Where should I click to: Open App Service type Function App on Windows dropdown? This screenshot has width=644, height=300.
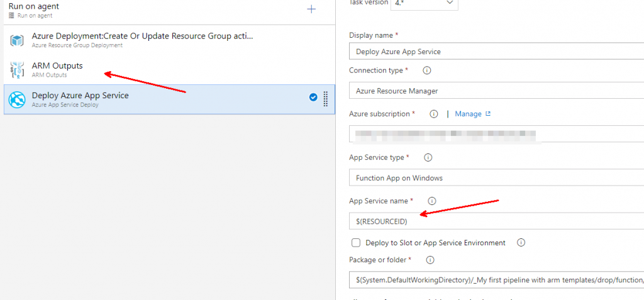(x=497, y=178)
